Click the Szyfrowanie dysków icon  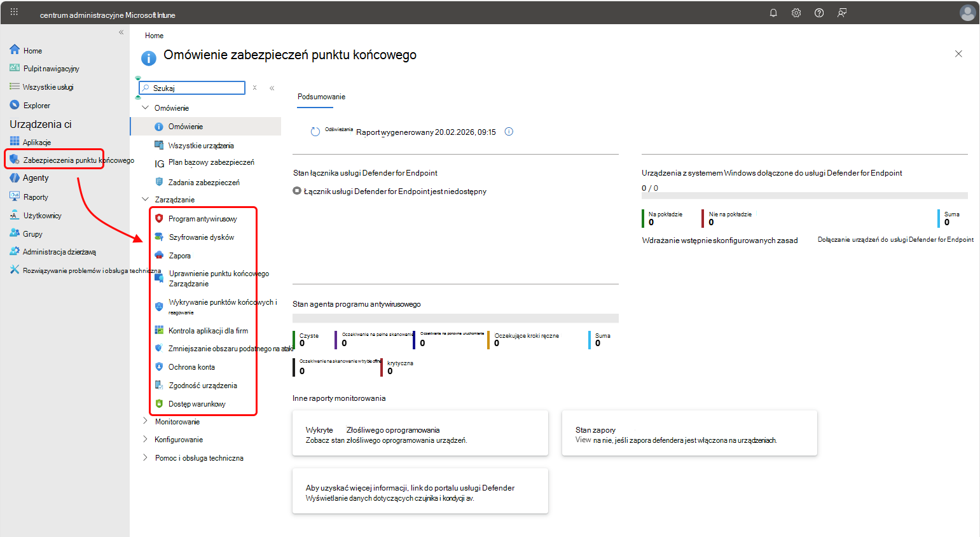coord(159,237)
